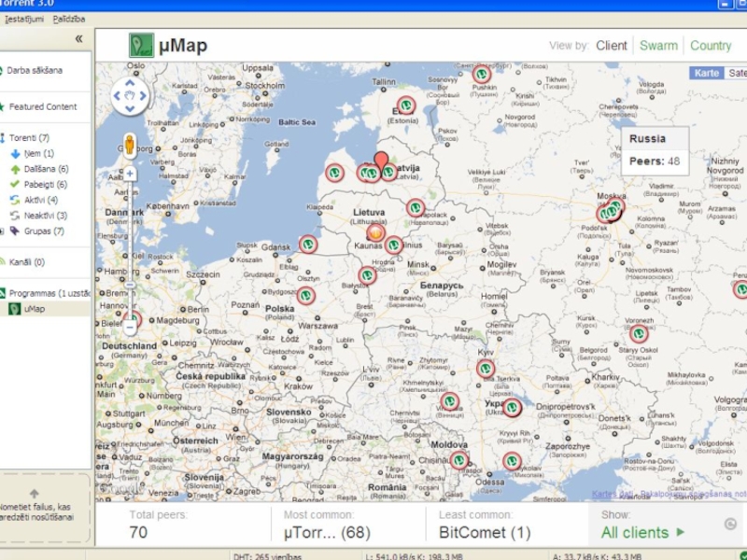Click the Street View pegman icon

[x=129, y=145]
